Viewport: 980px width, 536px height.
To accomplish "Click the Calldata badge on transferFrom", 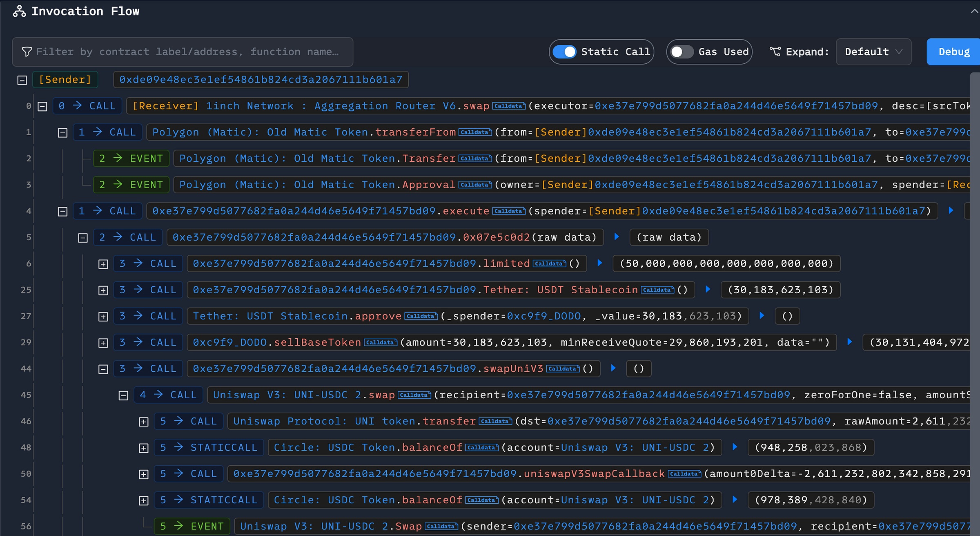I will [475, 132].
